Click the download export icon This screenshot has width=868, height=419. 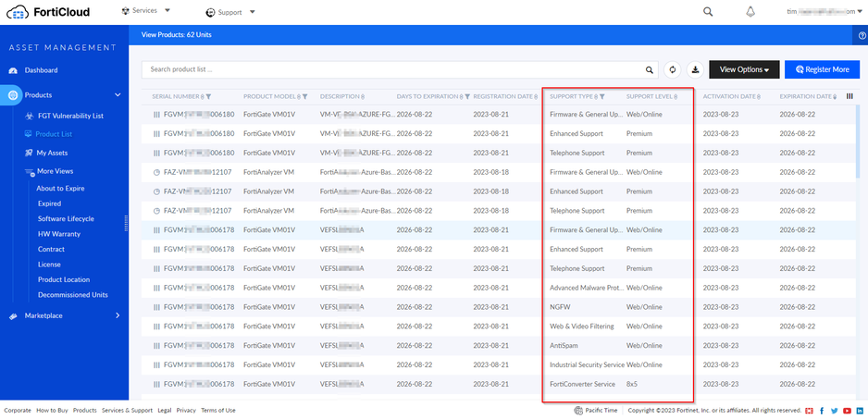(694, 69)
